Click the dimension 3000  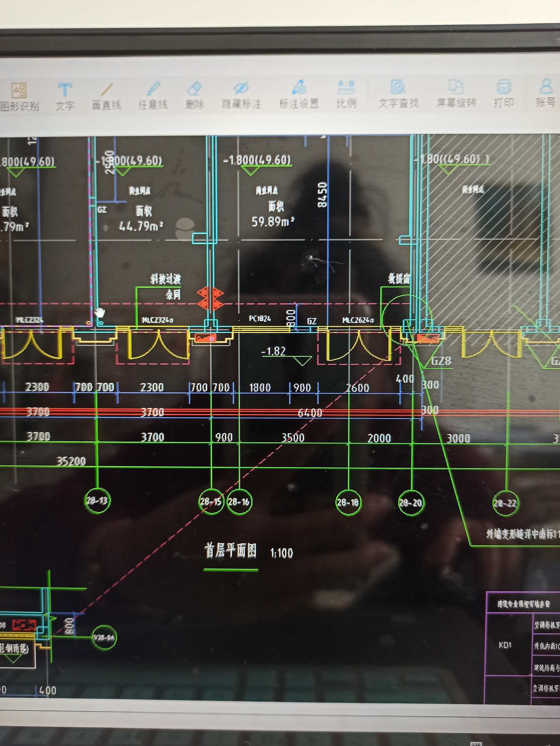(x=458, y=439)
